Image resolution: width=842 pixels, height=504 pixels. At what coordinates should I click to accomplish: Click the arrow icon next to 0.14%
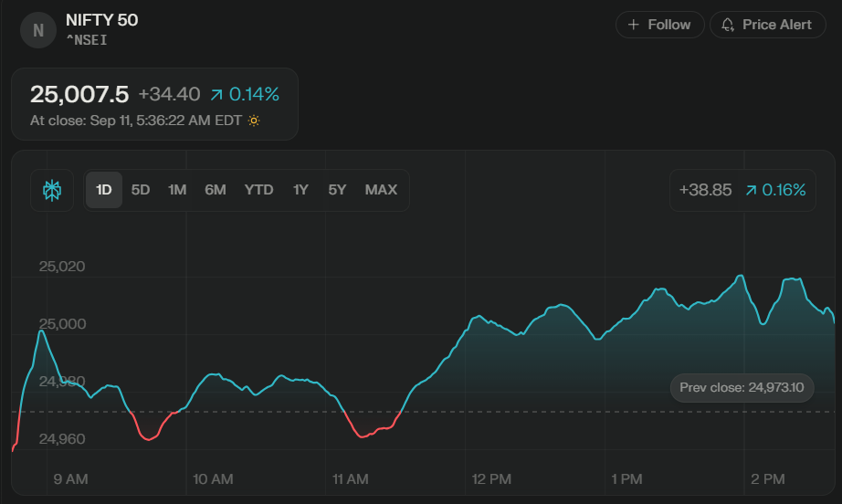(216, 94)
